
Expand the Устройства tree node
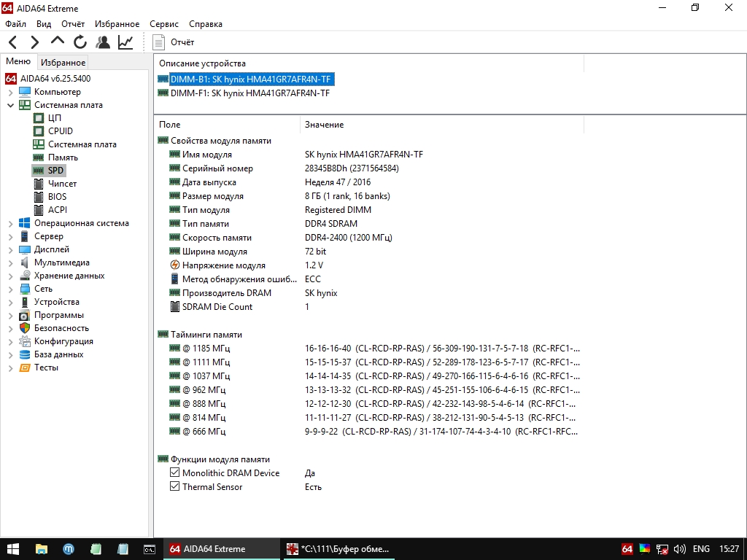[x=10, y=302]
